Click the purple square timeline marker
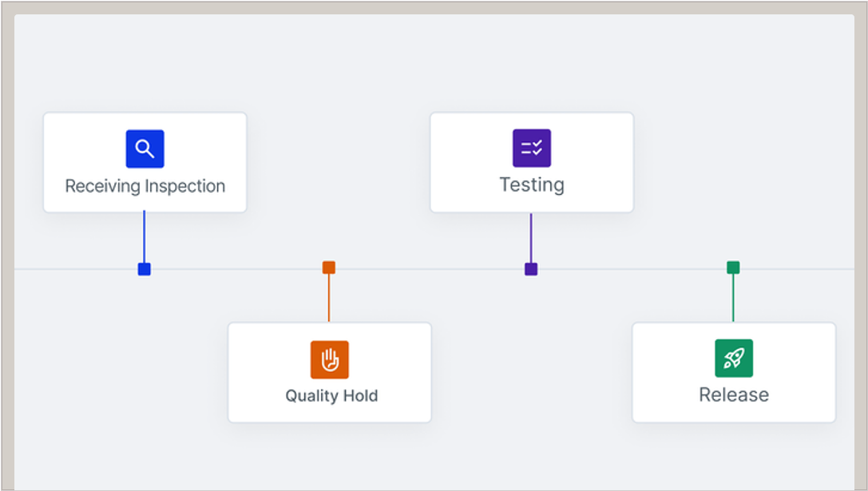Screen dimensions: 868x491 coord(531,269)
